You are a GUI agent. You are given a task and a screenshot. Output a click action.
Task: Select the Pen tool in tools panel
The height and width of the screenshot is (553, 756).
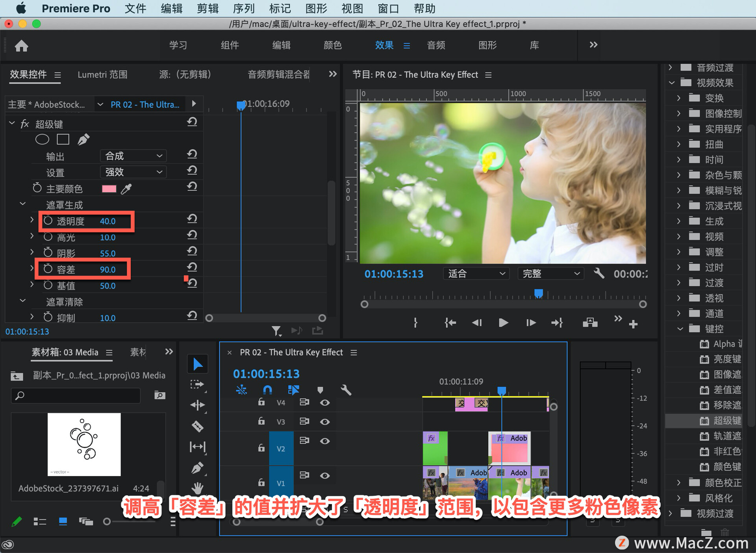(197, 468)
